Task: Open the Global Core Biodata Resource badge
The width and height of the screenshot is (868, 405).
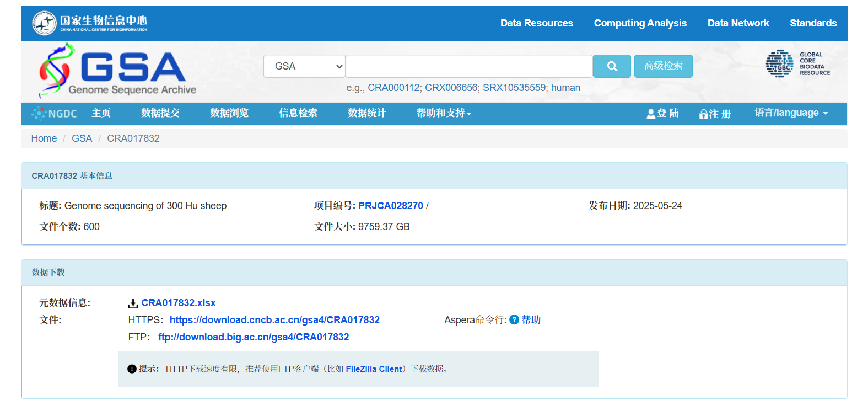Action: coord(797,63)
